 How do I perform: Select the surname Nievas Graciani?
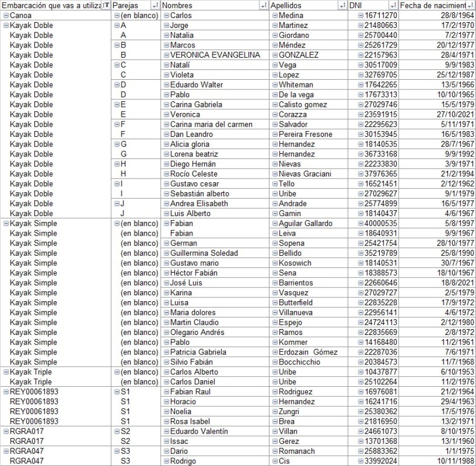click(308, 174)
